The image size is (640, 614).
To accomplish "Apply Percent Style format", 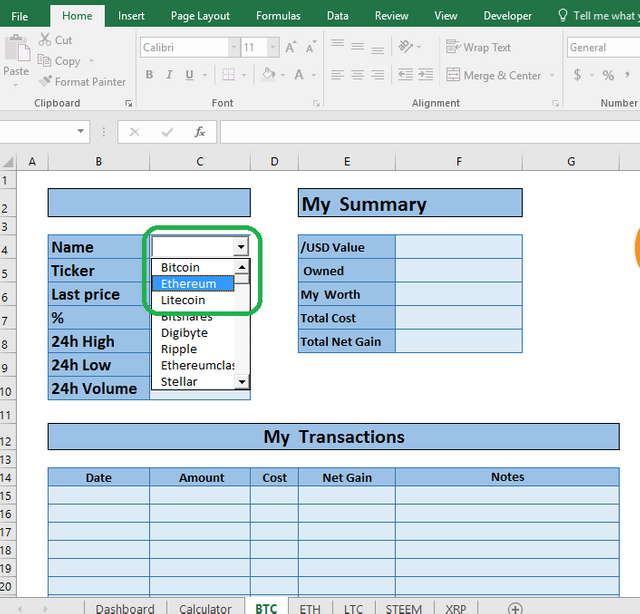I will pyautogui.click(x=608, y=75).
